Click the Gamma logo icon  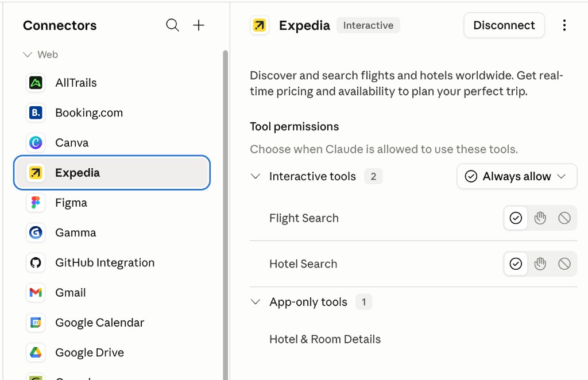36,232
